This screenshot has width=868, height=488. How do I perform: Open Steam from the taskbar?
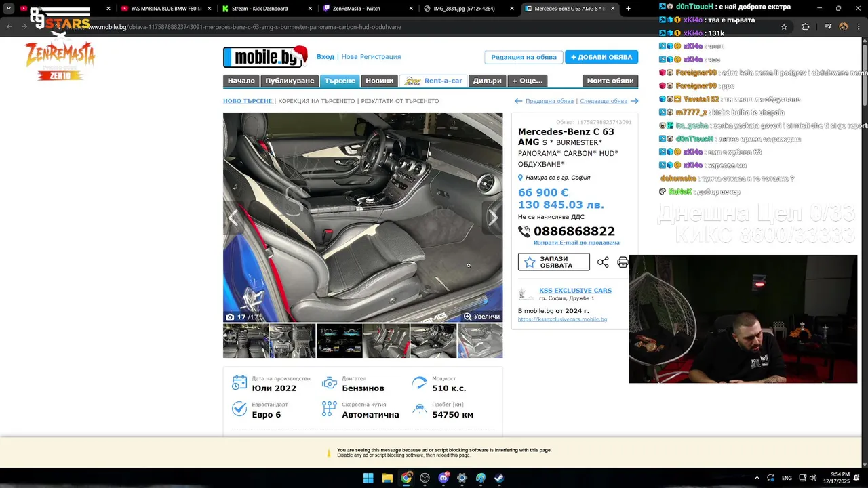tap(499, 478)
